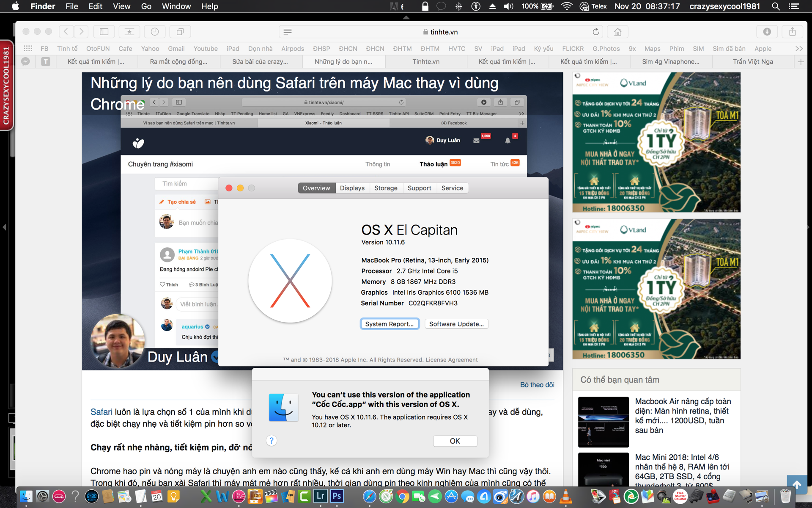Toggle Reader view icon in address bar
812x508 pixels.
point(288,32)
